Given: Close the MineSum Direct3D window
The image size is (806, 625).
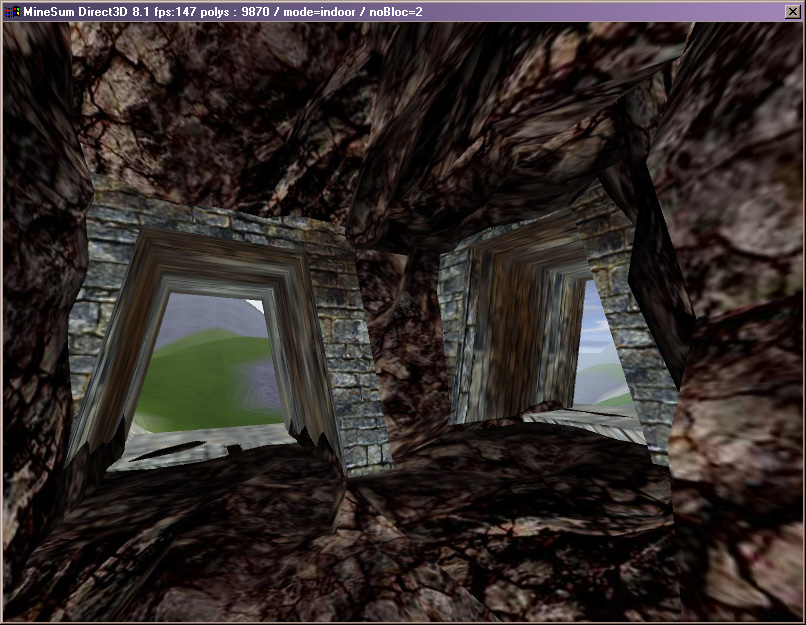Looking at the screenshot, I should [x=793, y=11].
